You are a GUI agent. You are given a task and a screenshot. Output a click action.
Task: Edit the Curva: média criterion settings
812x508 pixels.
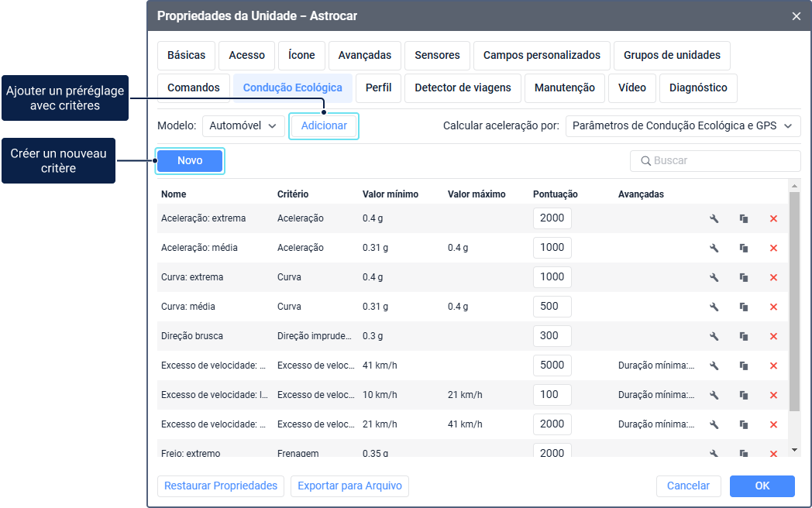(714, 307)
